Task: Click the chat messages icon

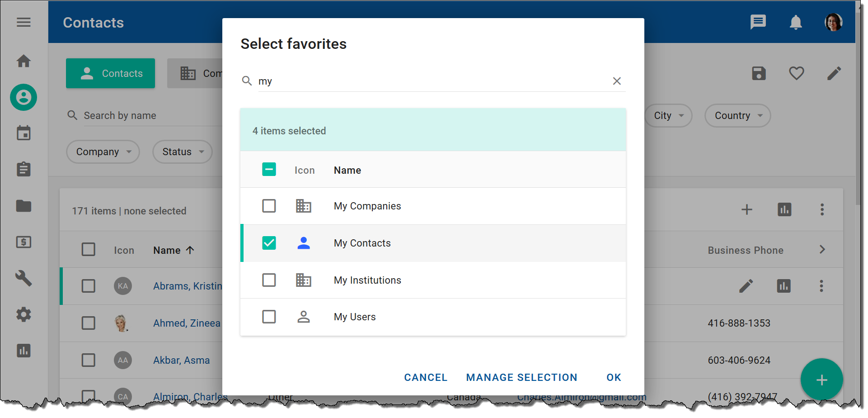Action: coord(758,22)
